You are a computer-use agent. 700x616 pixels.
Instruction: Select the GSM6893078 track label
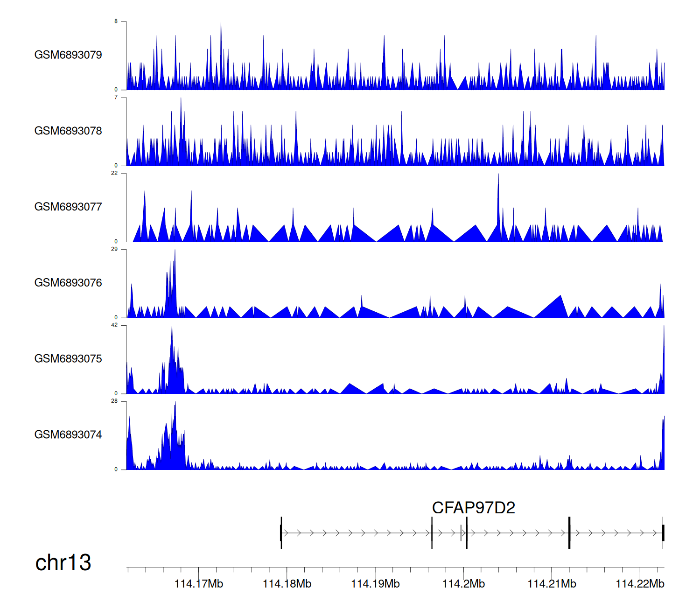(68, 131)
